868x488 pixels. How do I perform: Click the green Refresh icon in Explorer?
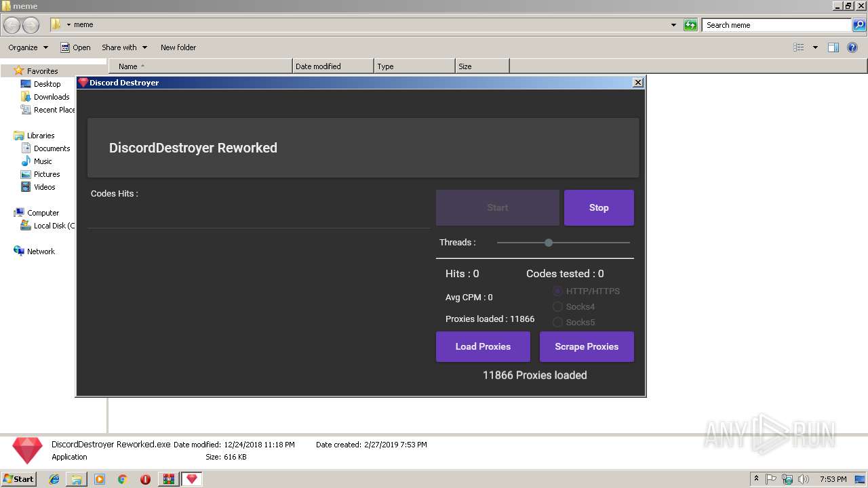[690, 25]
